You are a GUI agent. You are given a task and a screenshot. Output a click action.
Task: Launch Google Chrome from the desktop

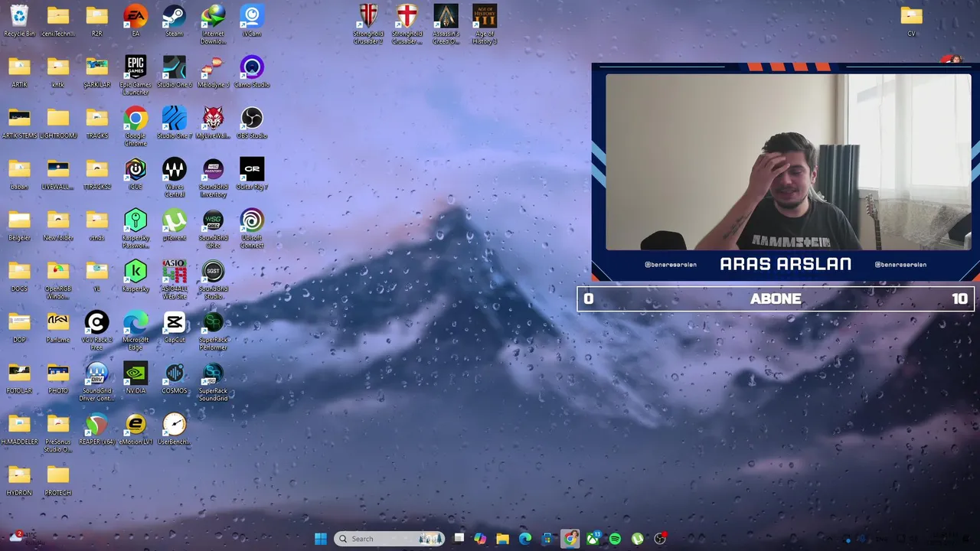coord(136,126)
